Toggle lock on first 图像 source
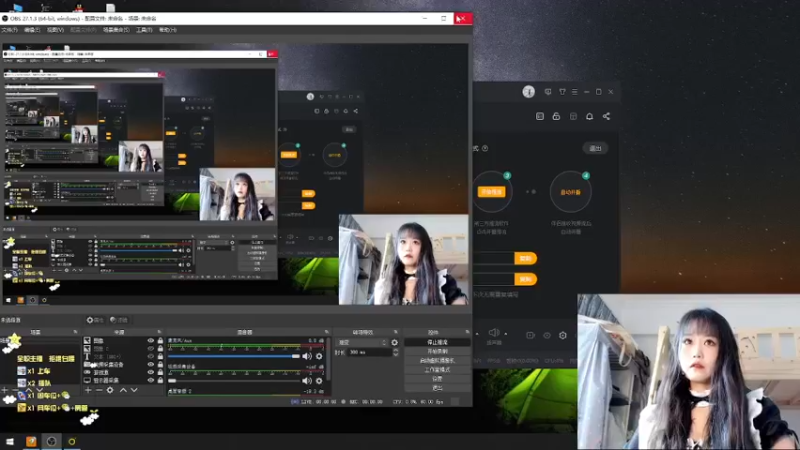The width and height of the screenshot is (800, 450). click(160, 341)
